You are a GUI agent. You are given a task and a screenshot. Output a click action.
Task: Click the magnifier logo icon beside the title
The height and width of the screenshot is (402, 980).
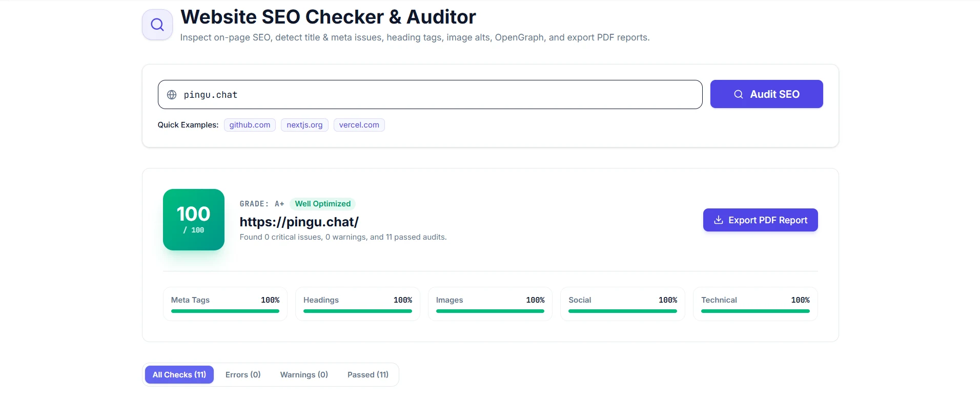coord(157,25)
